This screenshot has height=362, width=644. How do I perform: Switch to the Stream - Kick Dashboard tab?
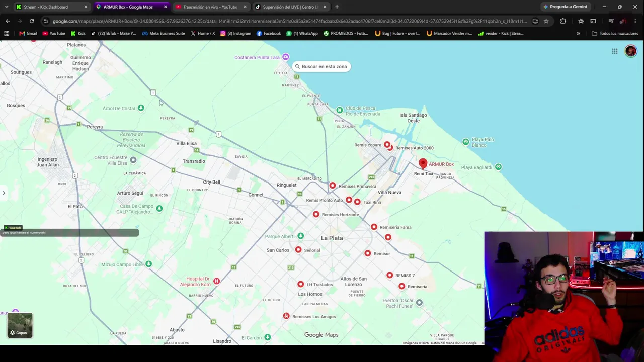click(51, 7)
